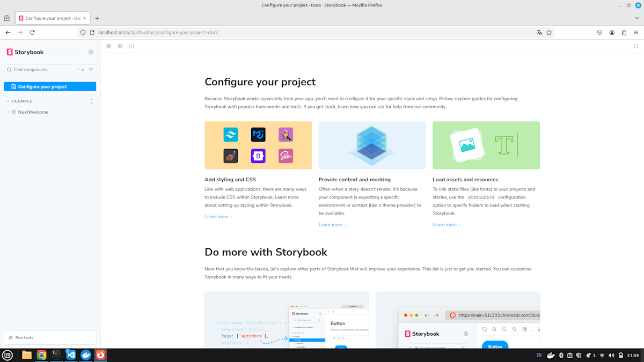Open the list all tabs dropdown arrow
The width and height of the screenshot is (644, 362).
[x=636, y=18]
